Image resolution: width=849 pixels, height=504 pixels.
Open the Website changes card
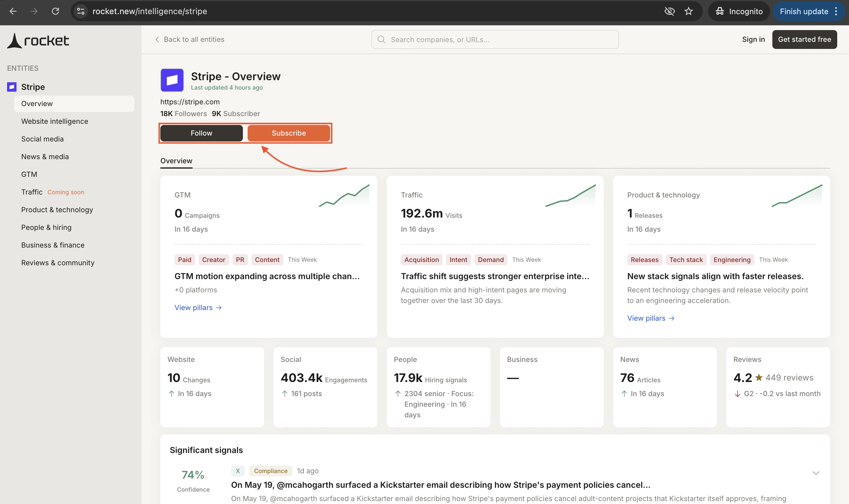tap(212, 387)
